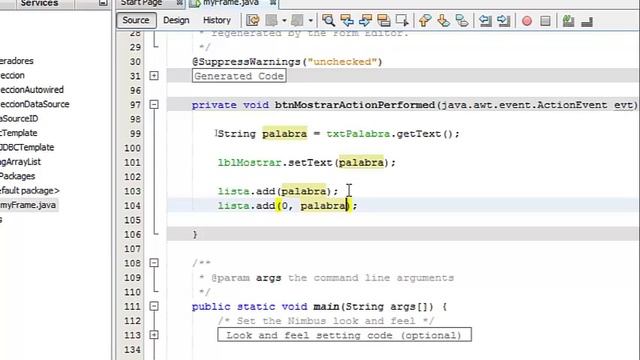This screenshot has height=360, width=640.
Task: Open the Forward history dropdown arrow
Action: pyautogui.click(x=310, y=20)
